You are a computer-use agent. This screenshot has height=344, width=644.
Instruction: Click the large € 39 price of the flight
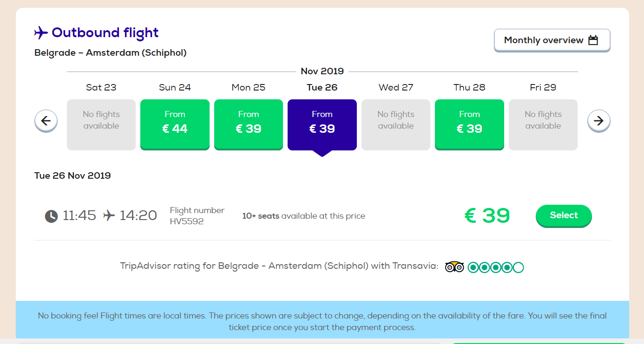487,215
